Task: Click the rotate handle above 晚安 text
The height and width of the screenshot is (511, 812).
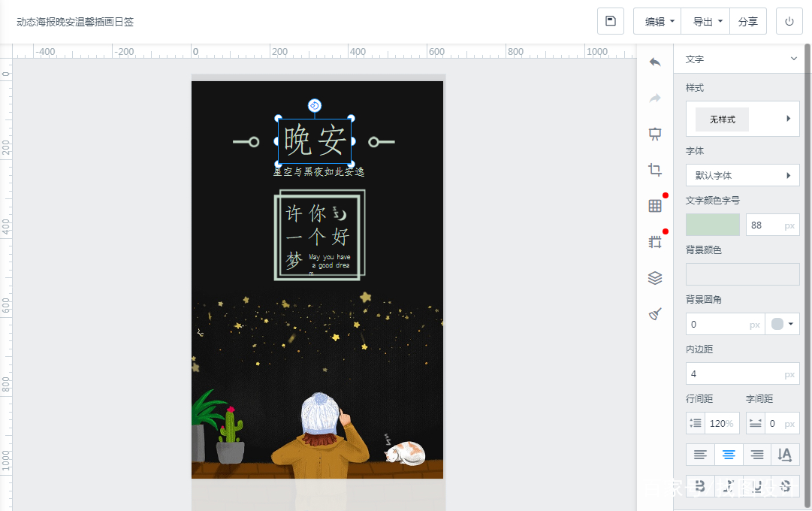Action: pos(315,105)
